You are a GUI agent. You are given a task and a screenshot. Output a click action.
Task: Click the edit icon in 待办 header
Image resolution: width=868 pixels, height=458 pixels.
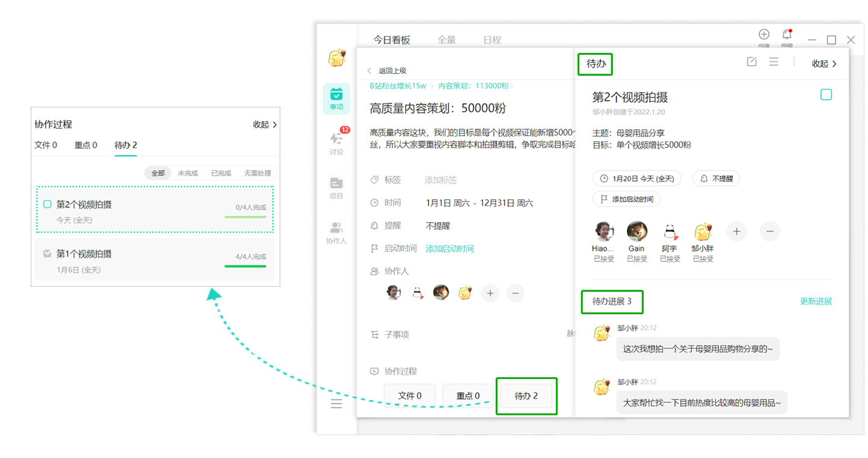752,62
